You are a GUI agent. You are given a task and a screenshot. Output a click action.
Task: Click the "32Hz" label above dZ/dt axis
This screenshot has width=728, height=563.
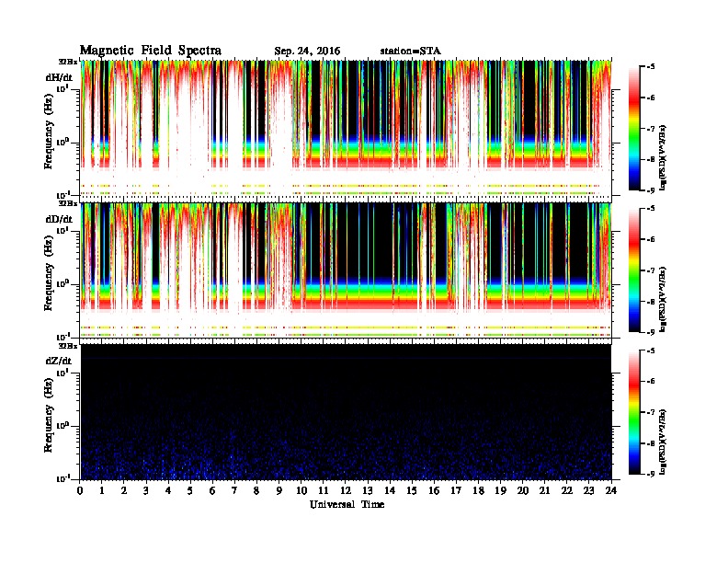(68, 346)
